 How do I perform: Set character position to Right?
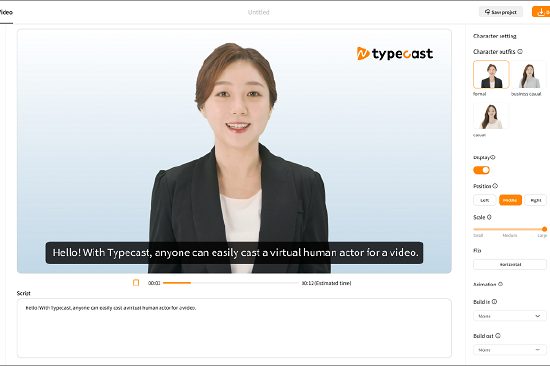point(536,200)
